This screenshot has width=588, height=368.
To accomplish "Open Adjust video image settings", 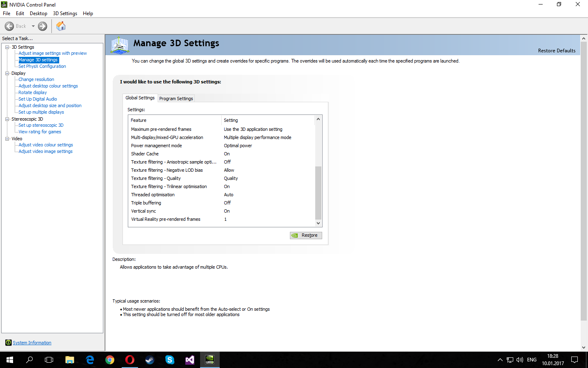I will point(45,151).
